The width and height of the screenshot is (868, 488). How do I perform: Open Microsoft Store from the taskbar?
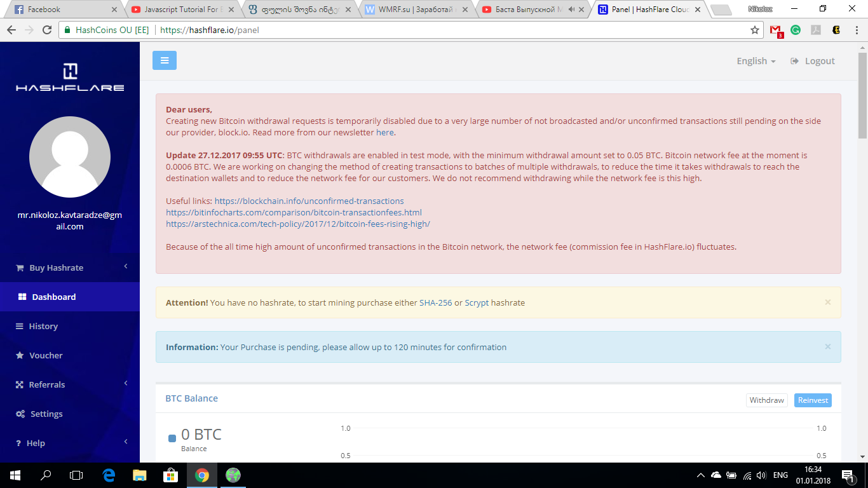[170, 475]
